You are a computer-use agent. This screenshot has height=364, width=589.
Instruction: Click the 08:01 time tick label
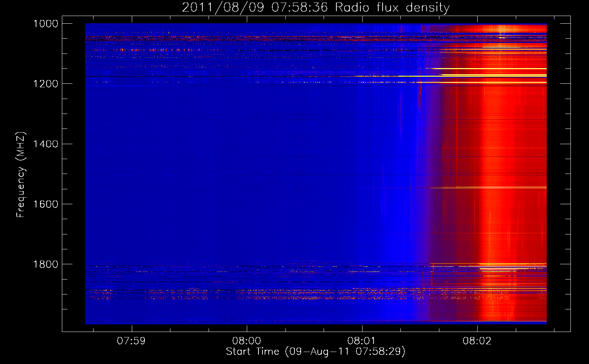361,341
